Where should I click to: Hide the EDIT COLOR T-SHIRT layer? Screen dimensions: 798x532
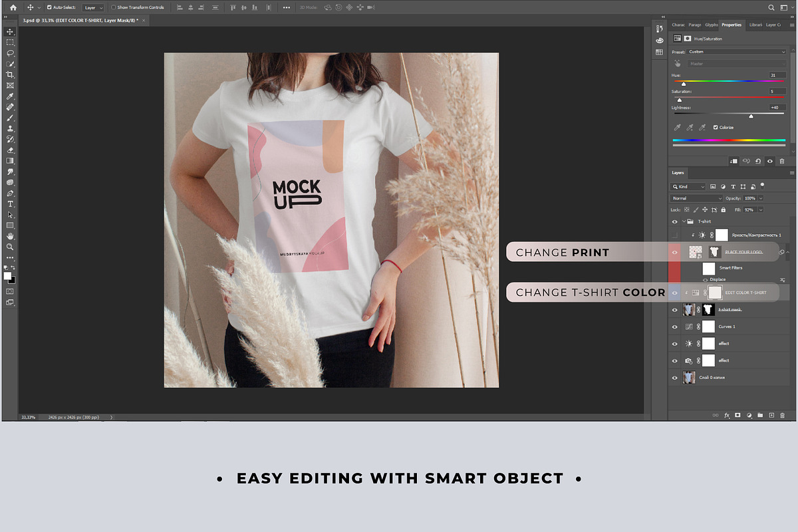(675, 293)
